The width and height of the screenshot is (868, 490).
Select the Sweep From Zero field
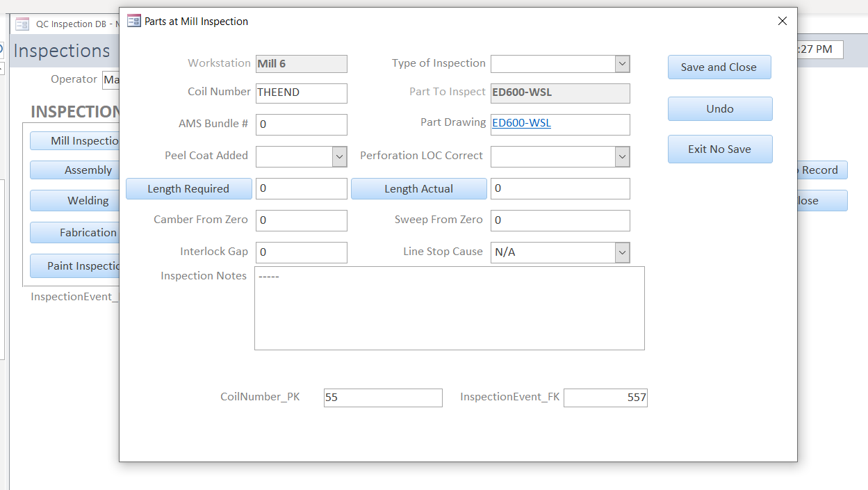click(x=559, y=221)
